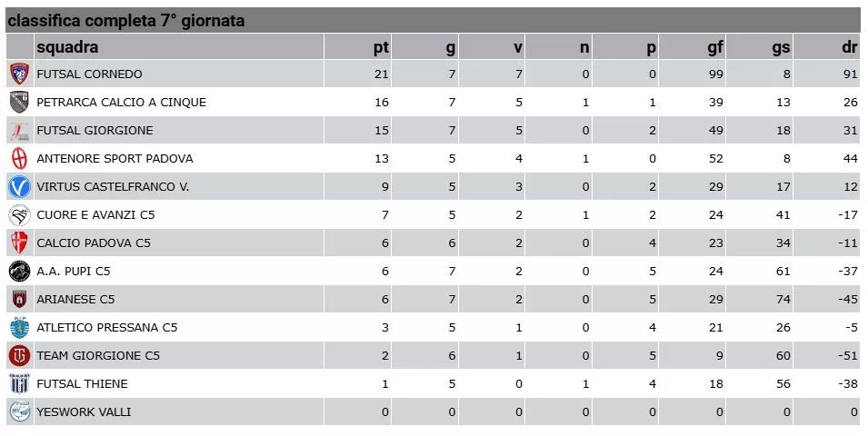Select the 'dr' column header
The image size is (868, 436).
pos(849,47)
